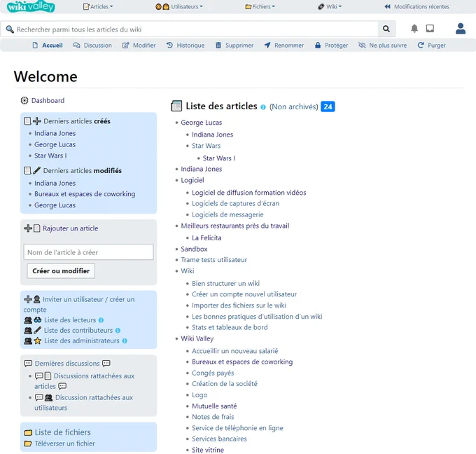Open Bureaux et espaces de coworking in modified list

85,194
